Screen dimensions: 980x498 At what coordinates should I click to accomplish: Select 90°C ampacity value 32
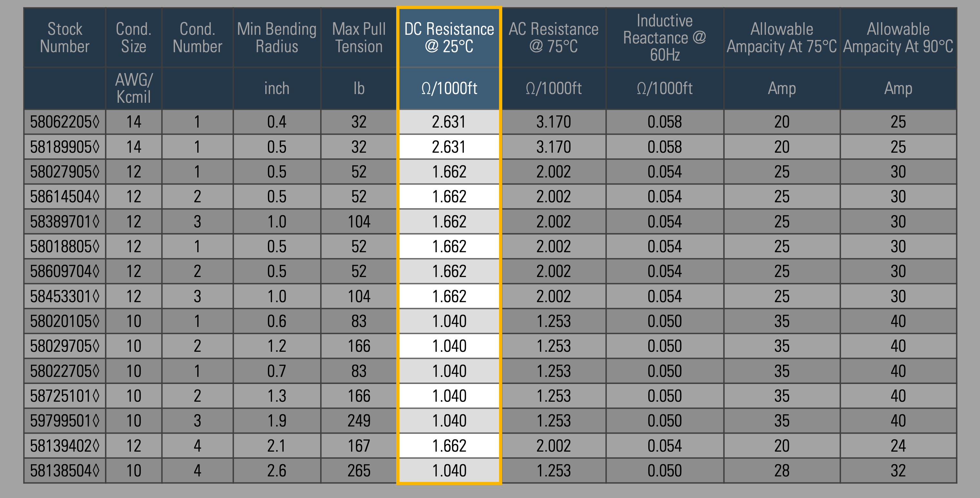tap(898, 471)
